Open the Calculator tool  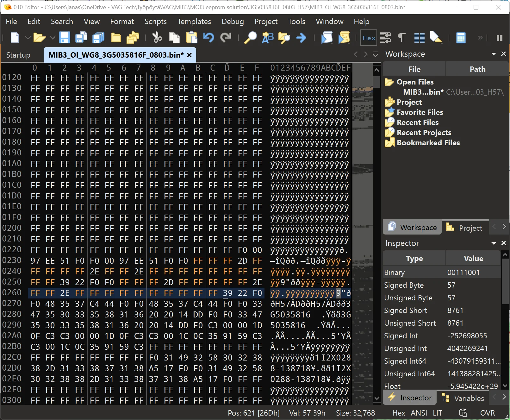(461, 38)
